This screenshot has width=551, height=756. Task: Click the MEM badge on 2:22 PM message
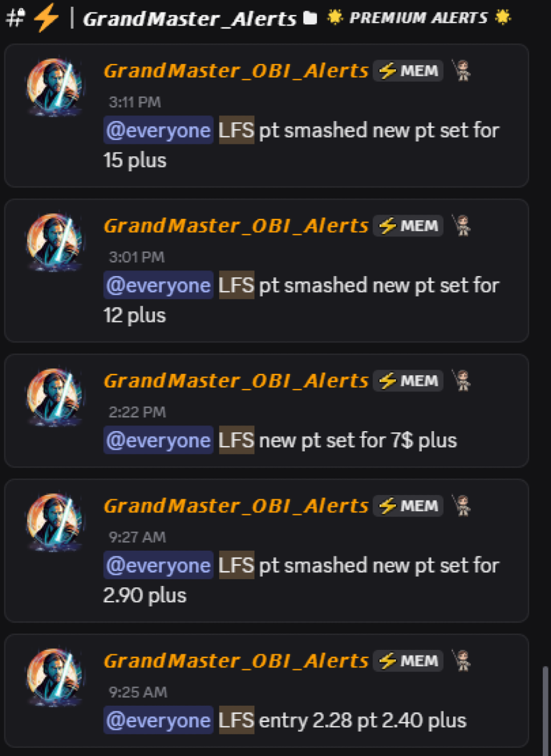coord(408,381)
